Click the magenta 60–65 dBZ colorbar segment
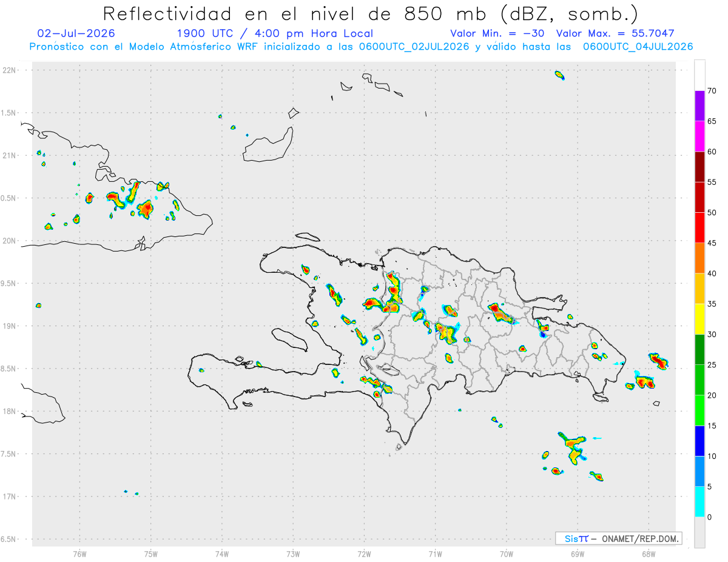The image size is (728, 562). point(699,136)
